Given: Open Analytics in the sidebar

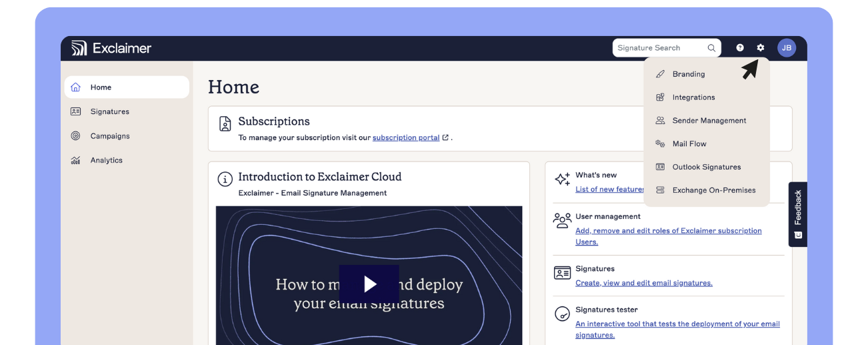Looking at the screenshot, I should (x=127, y=160).
